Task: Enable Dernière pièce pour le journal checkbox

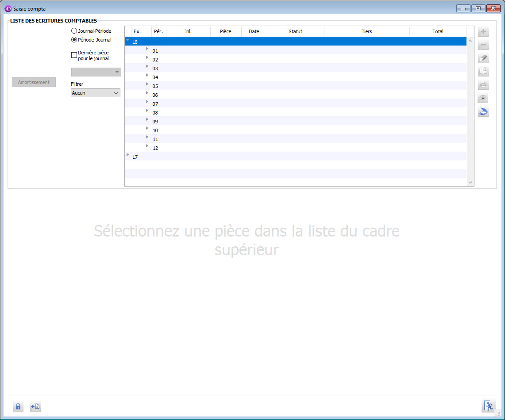Action: click(x=74, y=55)
